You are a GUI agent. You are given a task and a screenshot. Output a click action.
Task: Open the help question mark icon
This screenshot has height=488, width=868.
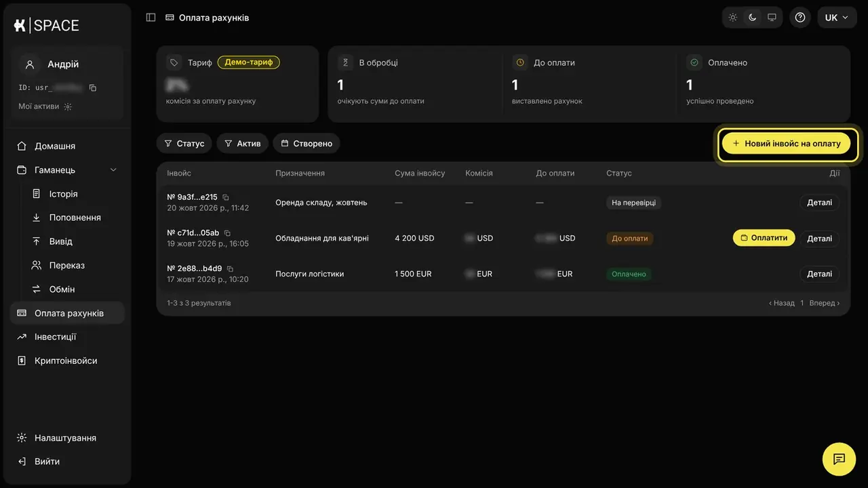coord(800,18)
